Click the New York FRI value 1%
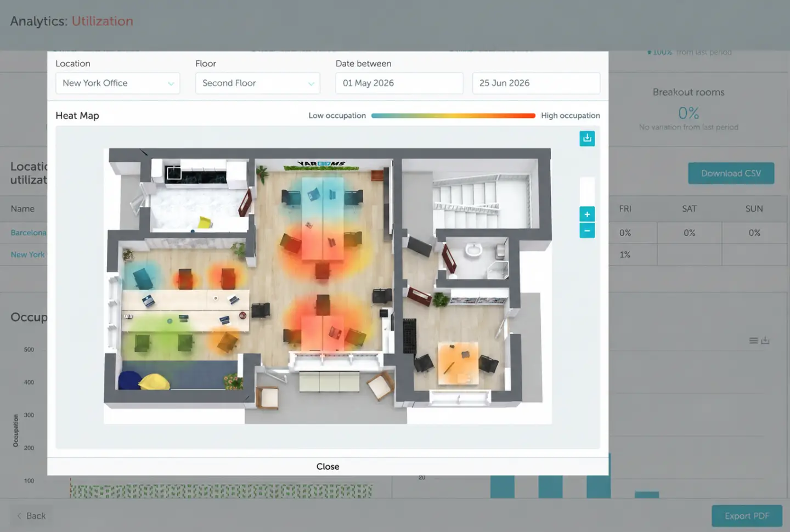Viewport: 790px width, 532px height. pyautogui.click(x=625, y=254)
